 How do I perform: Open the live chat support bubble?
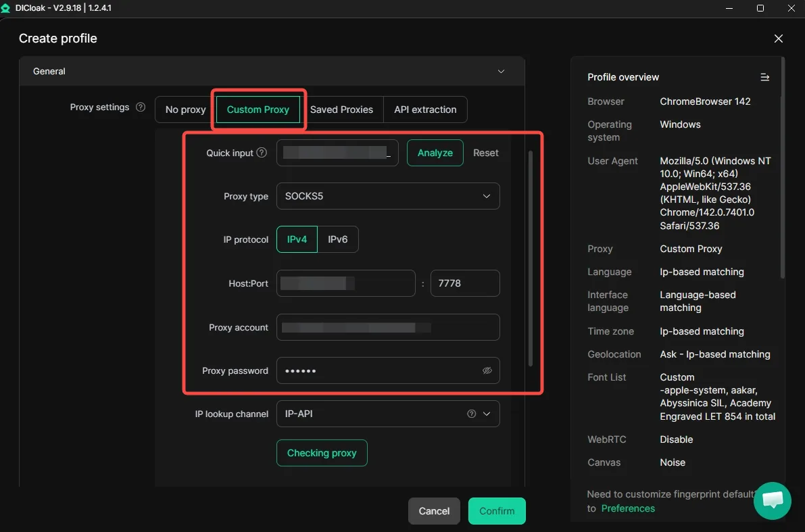coord(772,501)
